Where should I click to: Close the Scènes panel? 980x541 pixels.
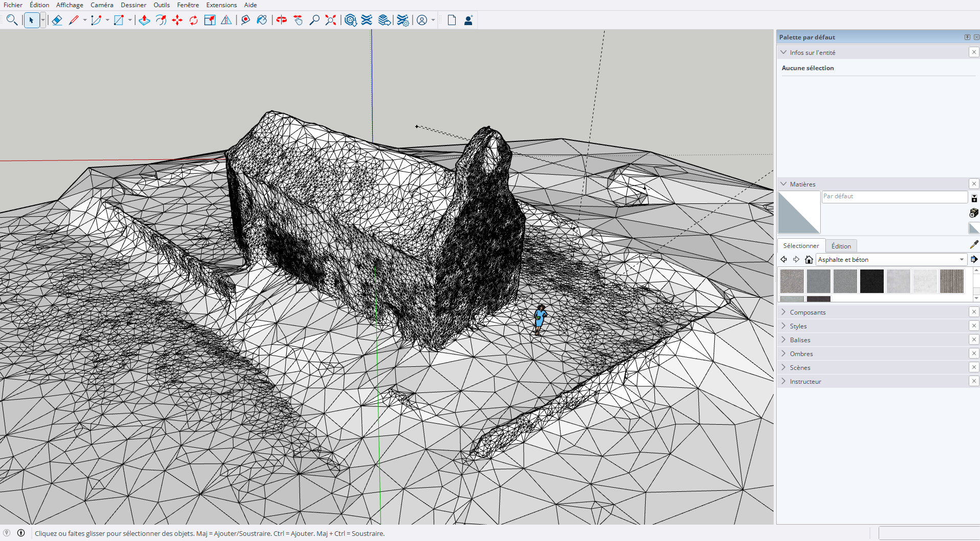point(974,367)
